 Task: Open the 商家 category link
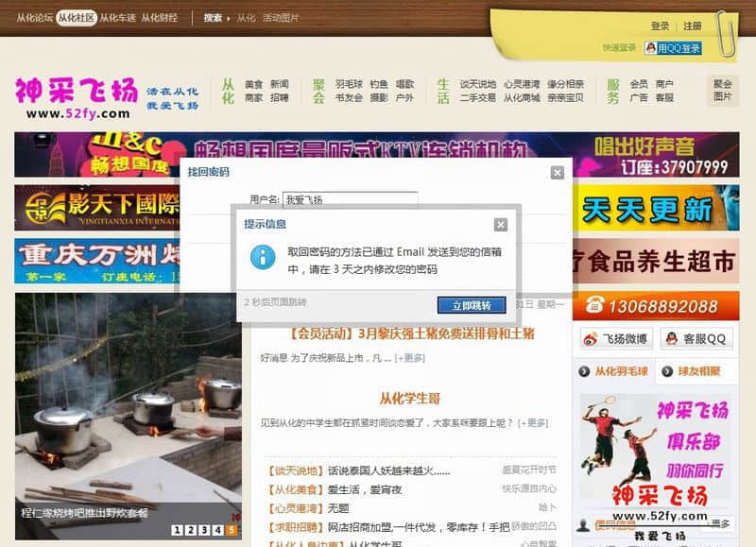pos(253,98)
